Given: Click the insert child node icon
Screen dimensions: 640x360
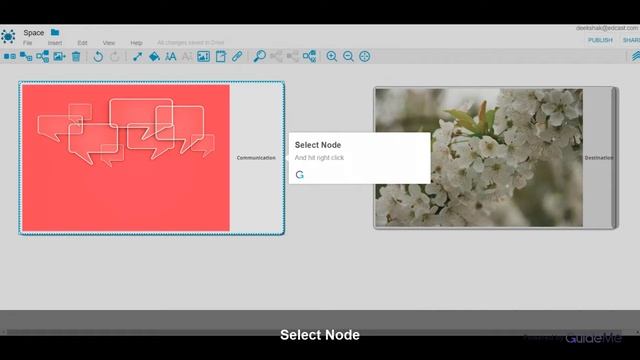Looking at the screenshot, I should click(x=26, y=56).
